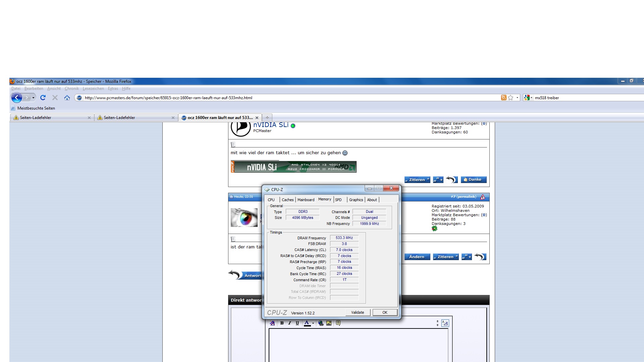Open search engine selection dropdown
This screenshot has height=362, width=644.
[531, 98]
